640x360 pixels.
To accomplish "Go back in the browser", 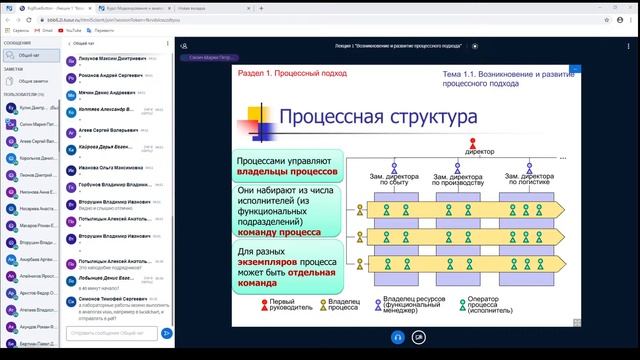I will [x=7, y=20].
